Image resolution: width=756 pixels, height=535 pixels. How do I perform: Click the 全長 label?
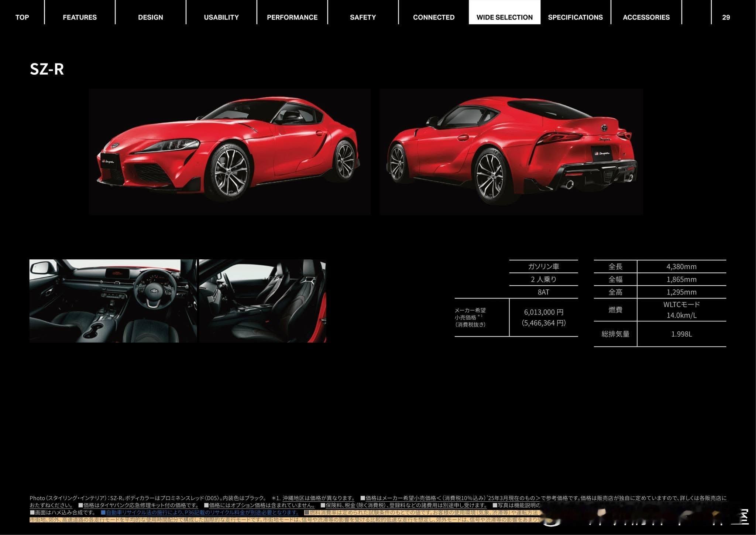pyautogui.click(x=615, y=266)
